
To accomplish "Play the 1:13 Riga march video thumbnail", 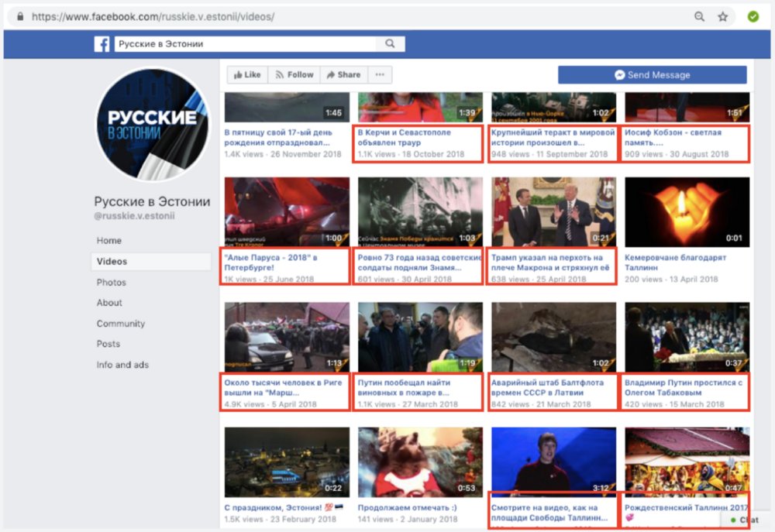I will pyautogui.click(x=287, y=337).
